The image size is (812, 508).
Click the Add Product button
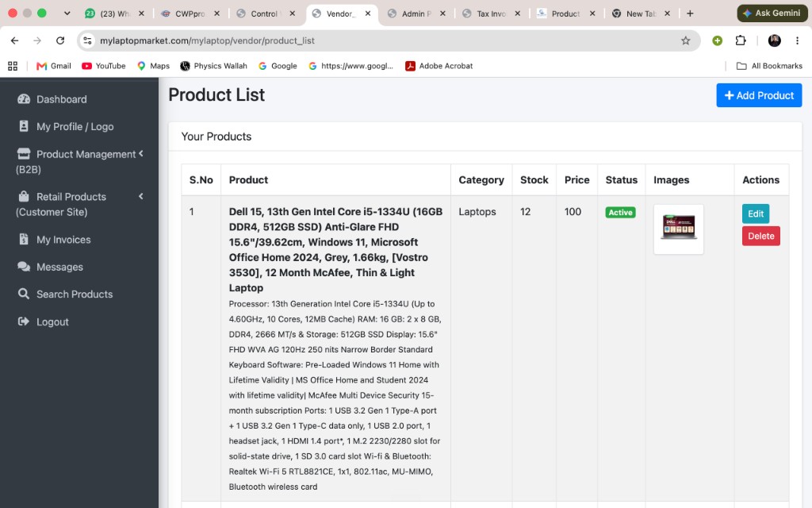click(x=759, y=95)
